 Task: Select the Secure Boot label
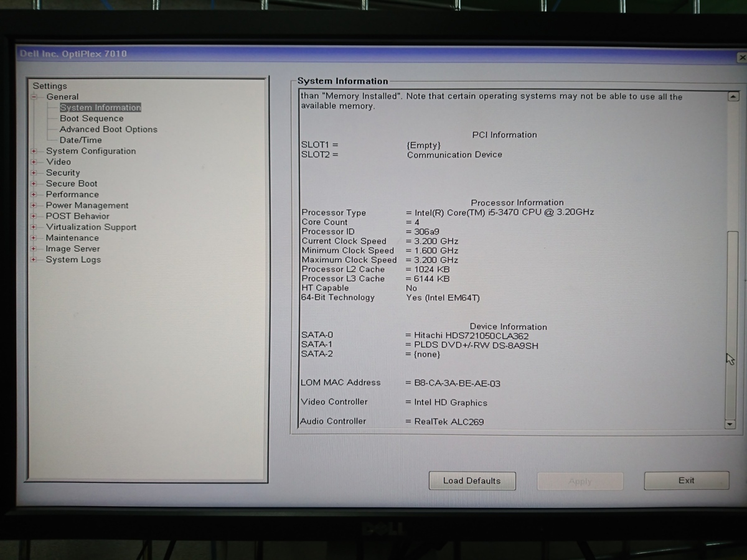72,184
